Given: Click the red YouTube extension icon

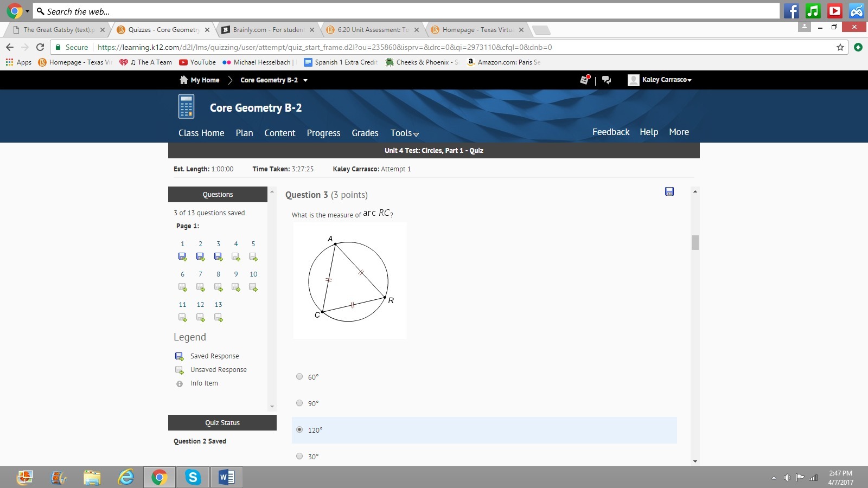Looking at the screenshot, I should [835, 11].
